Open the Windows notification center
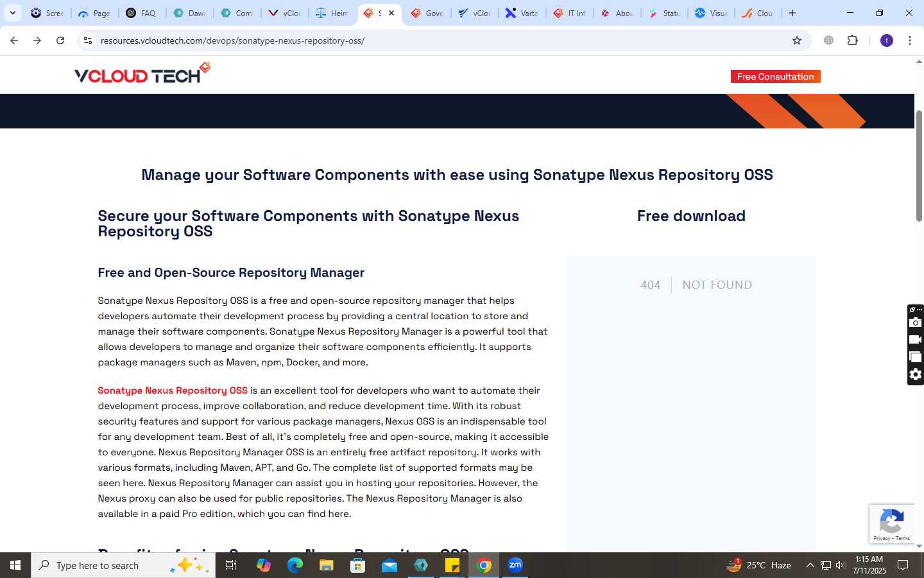 pyautogui.click(x=903, y=565)
